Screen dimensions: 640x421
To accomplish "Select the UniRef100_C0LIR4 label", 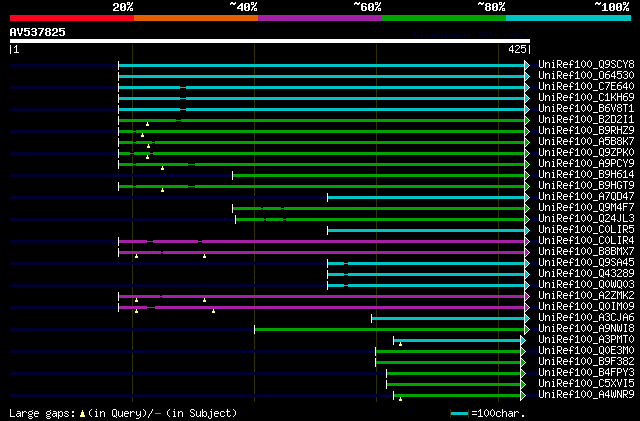I will coord(586,241).
